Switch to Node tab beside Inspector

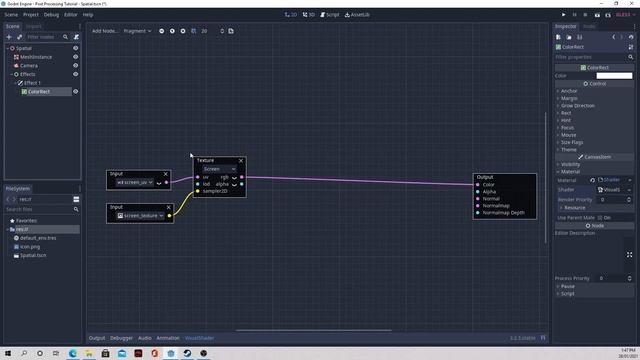[589, 26]
